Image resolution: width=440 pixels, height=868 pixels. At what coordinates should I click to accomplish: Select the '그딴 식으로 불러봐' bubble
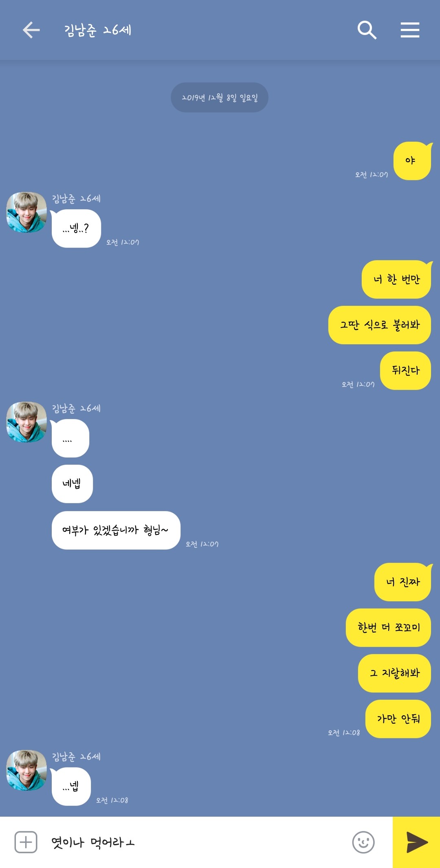[380, 325]
